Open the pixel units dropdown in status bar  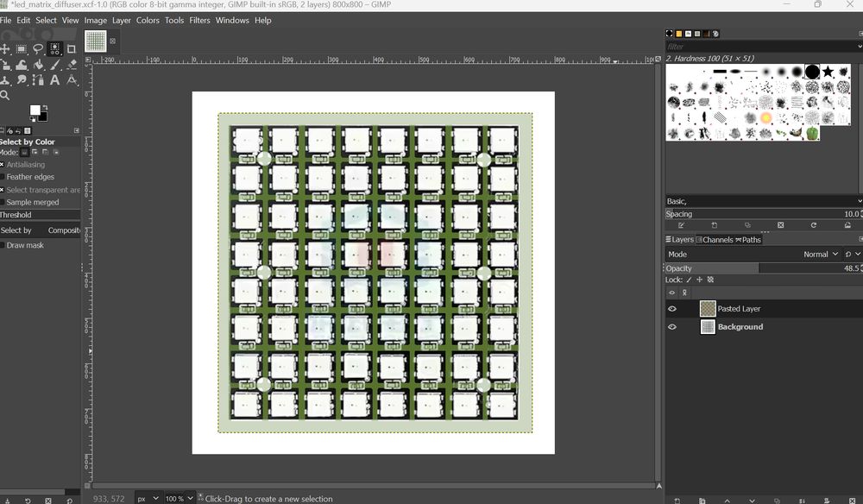pos(148,498)
